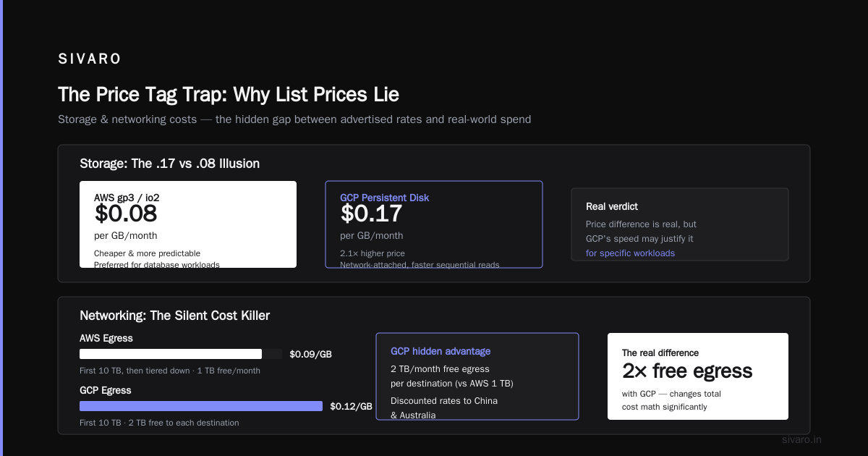
Task: Click the '2× free egress' headline
Action: click(x=687, y=371)
